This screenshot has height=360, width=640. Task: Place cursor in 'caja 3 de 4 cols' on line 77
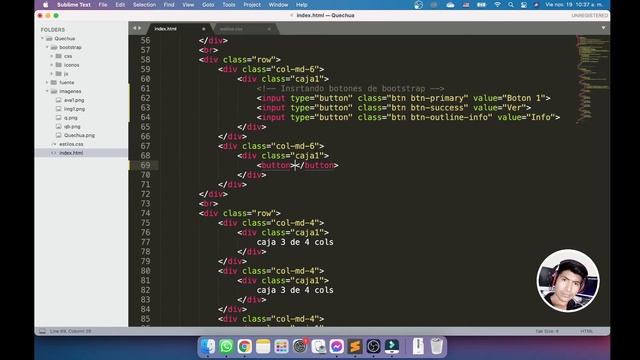[295, 242]
